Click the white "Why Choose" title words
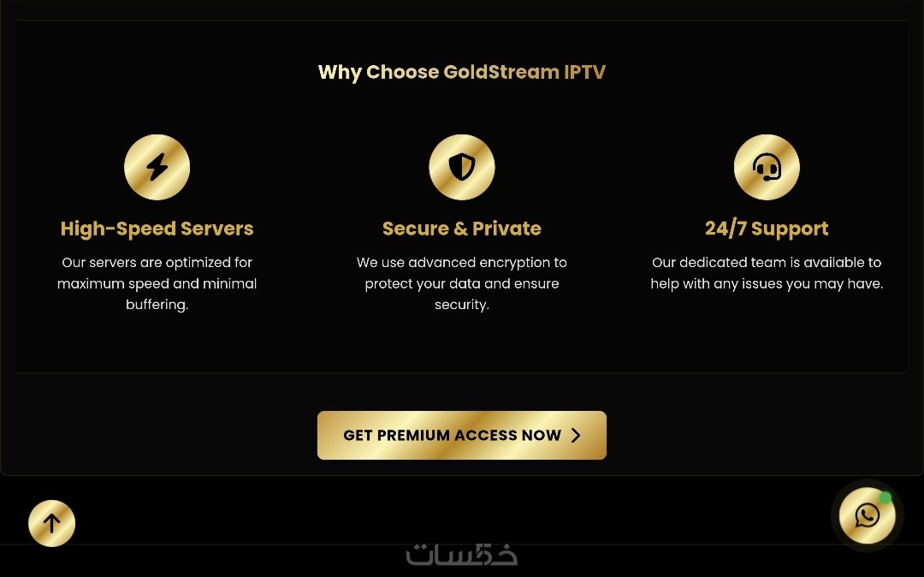Viewport: 924px width, 577px height. point(378,72)
